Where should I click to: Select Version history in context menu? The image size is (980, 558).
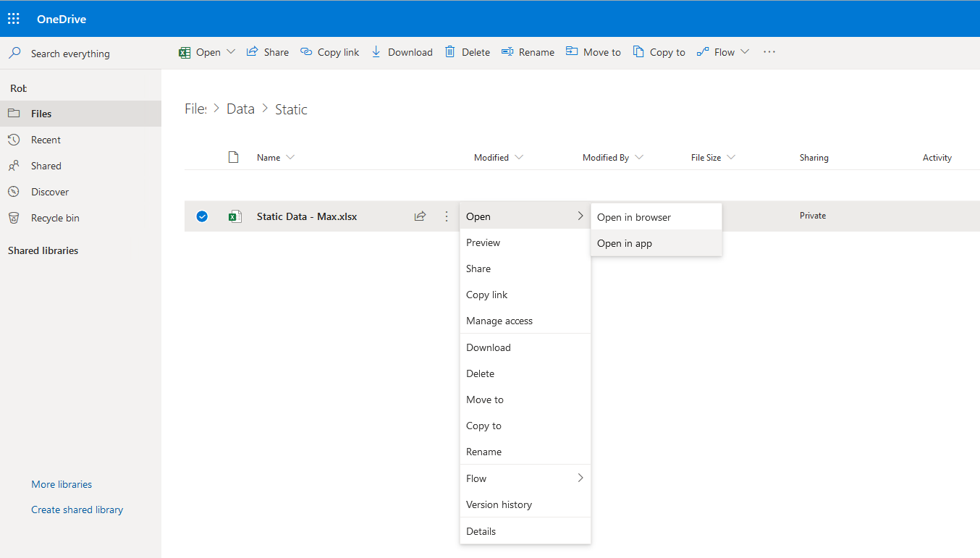(x=525, y=504)
